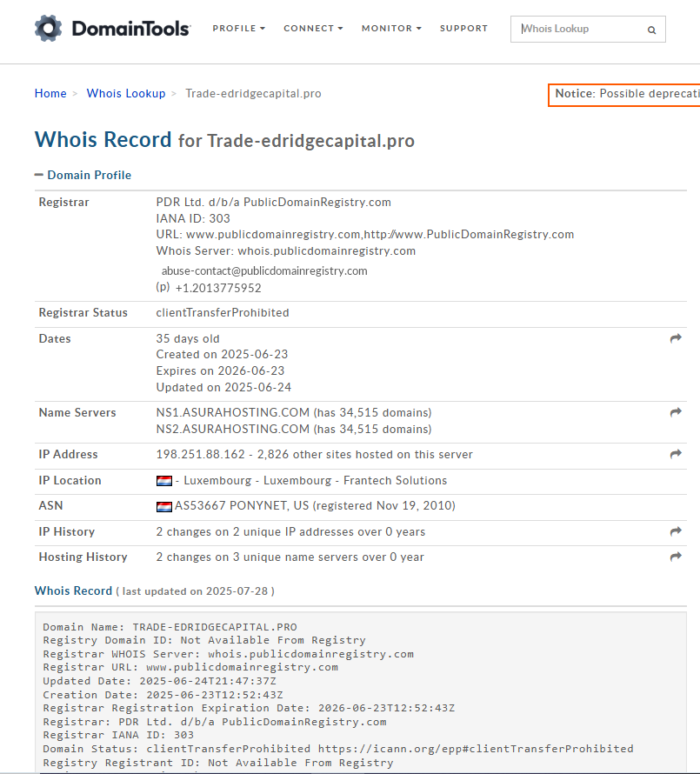The width and height of the screenshot is (700, 774).
Task: Open the PROFILE dropdown menu
Action: pyautogui.click(x=238, y=29)
